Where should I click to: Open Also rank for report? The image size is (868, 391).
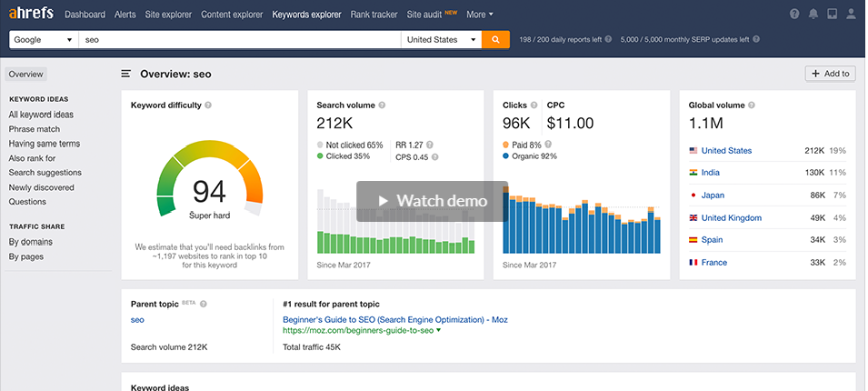click(x=32, y=158)
